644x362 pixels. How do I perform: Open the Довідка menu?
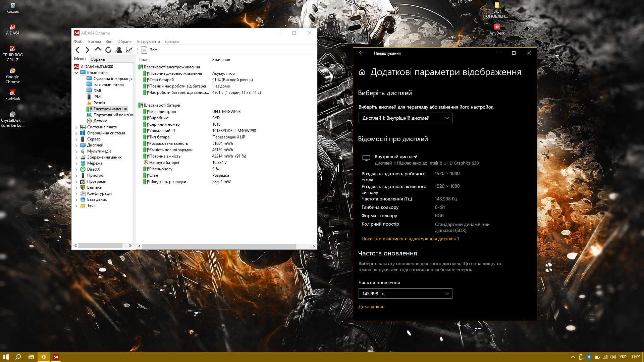point(172,42)
